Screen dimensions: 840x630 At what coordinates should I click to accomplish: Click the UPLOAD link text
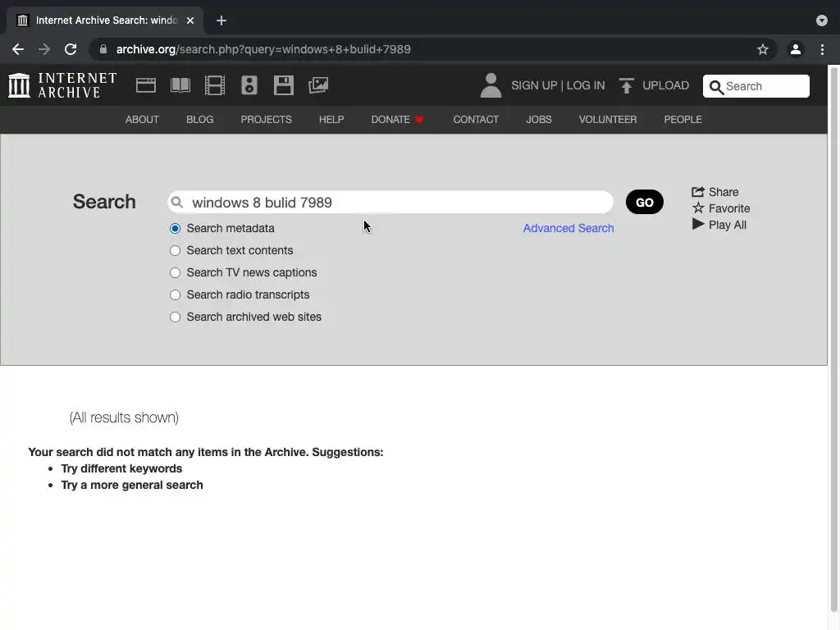tap(665, 85)
